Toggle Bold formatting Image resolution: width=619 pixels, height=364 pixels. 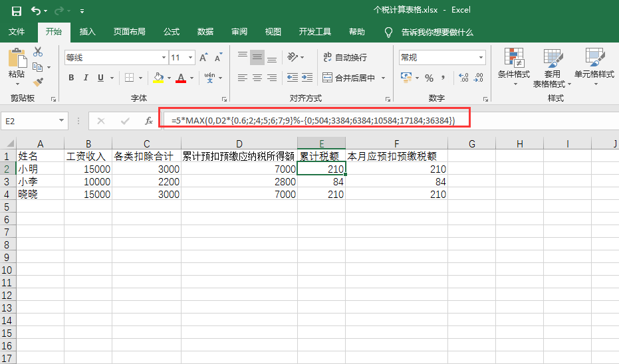click(x=71, y=78)
